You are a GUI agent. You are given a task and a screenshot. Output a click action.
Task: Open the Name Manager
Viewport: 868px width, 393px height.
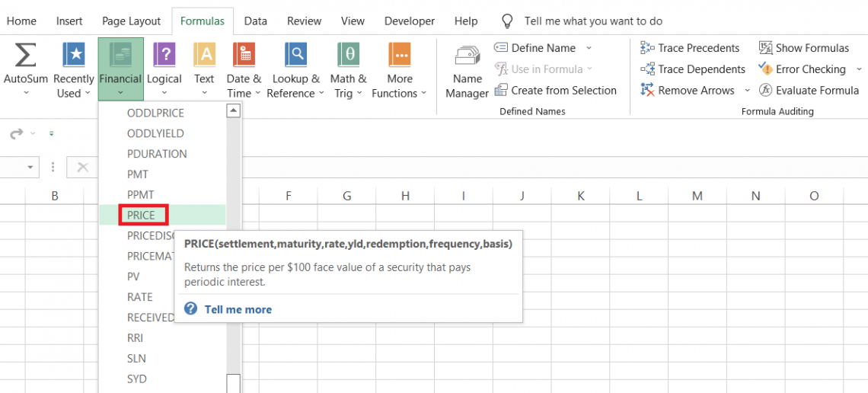[x=467, y=72]
